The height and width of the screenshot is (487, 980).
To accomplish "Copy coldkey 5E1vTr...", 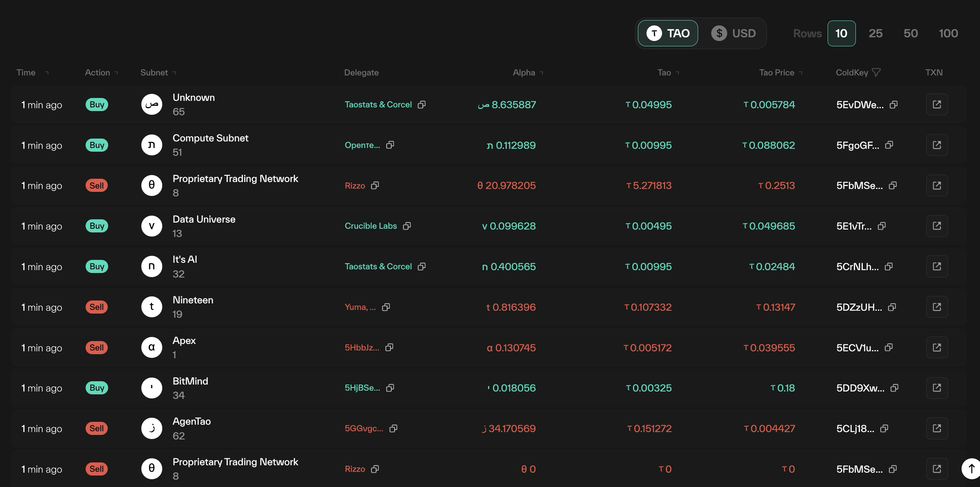I will (882, 226).
